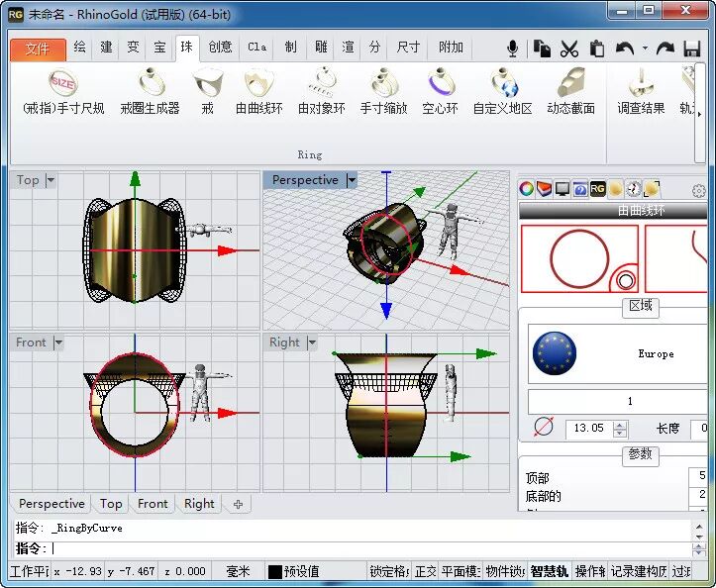Image resolution: width=716 pixels, height=588 pixels.
Task: Select the 动态截面 dynamic profile tool
Action: tap(570, 92)
